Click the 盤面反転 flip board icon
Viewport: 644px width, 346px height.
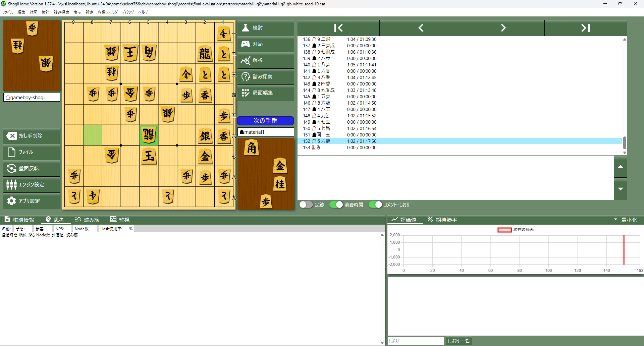[11, 168]
